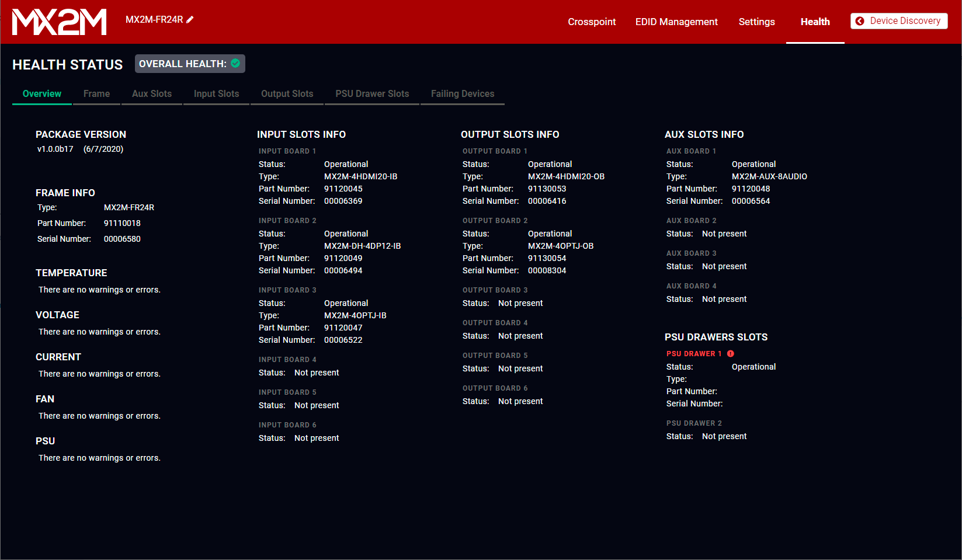Screen dimensions: 962x560
Task: Click the OUTPUT BOARD 6 label
Action: click(x=495, y=388)
